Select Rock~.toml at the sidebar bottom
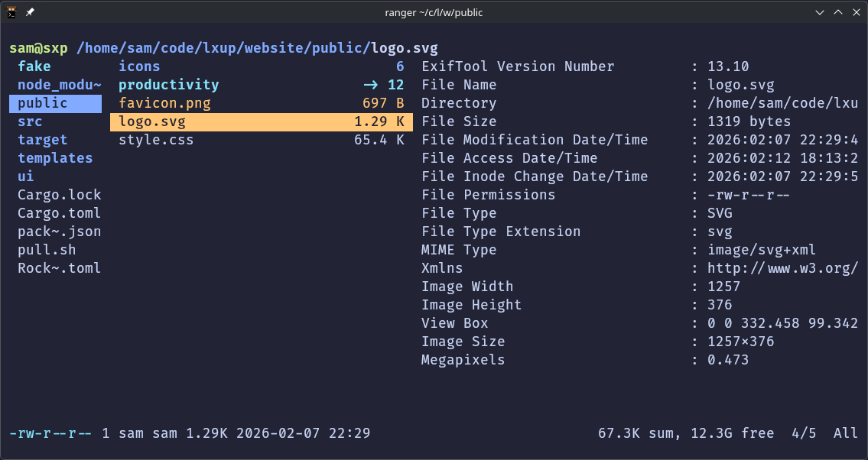 click(x=59, y=267)
